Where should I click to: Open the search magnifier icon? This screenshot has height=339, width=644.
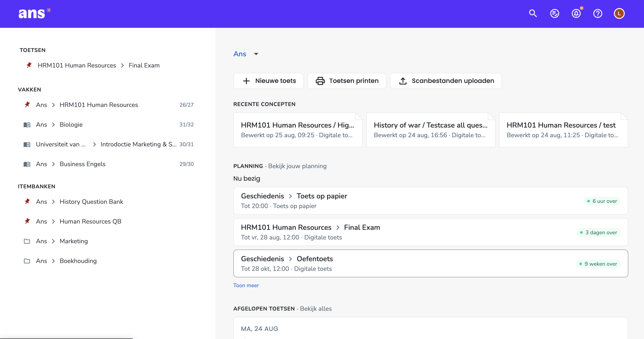(533, 13)
